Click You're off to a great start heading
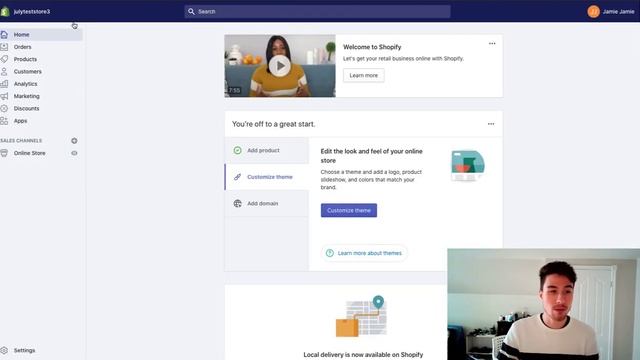Screen dimensions: 640x360 pyautogui.click(x=273, y=124)
